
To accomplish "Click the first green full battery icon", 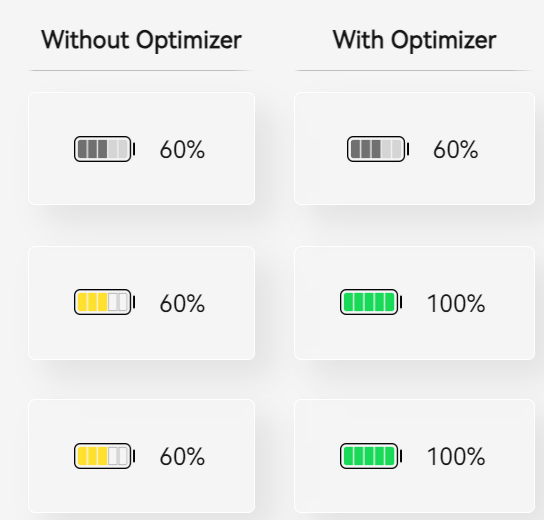I will (371, 302).
